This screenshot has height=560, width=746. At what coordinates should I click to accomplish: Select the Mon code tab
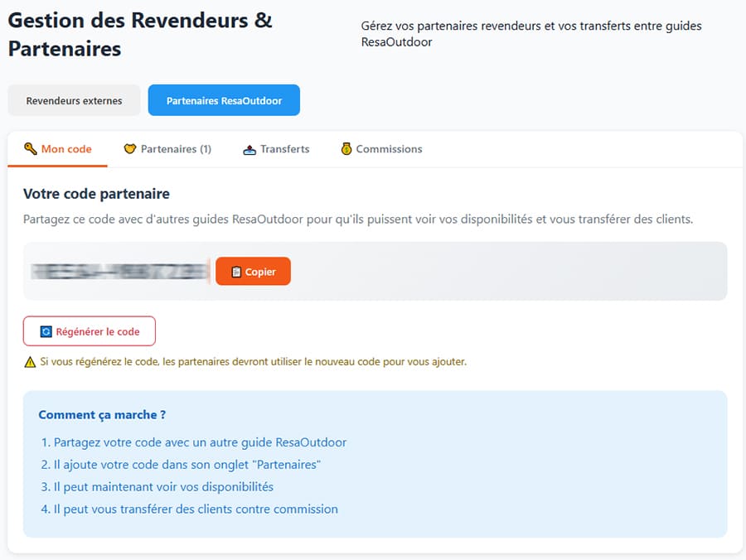pos(57,149)
